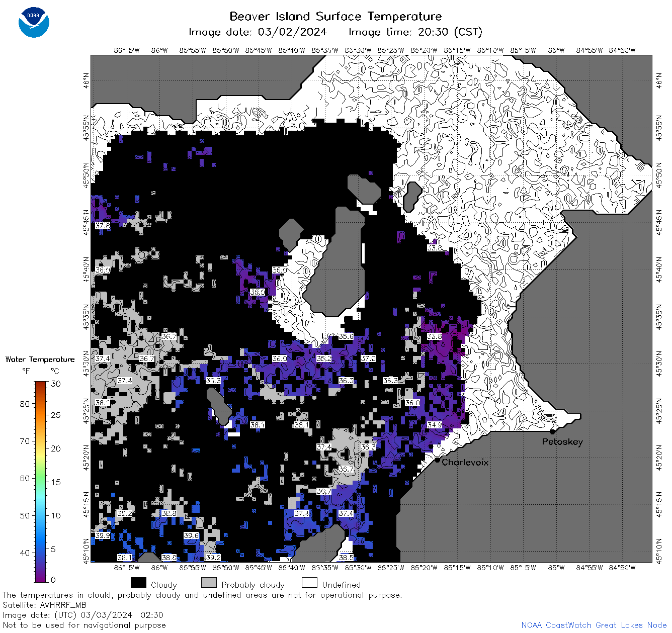Click the Charlevoix city marker dot
This screenshot has height=633, width=672.
(437, 460)
